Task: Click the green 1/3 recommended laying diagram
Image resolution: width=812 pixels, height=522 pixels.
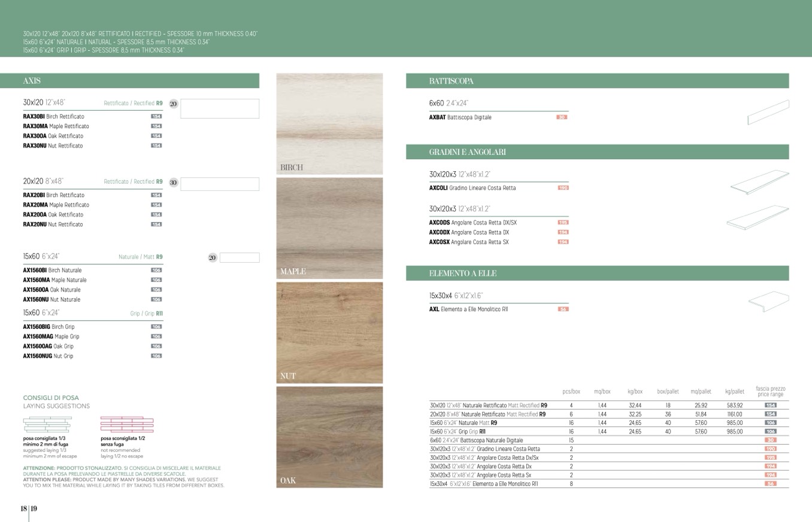Action: (x=47, y=424)
